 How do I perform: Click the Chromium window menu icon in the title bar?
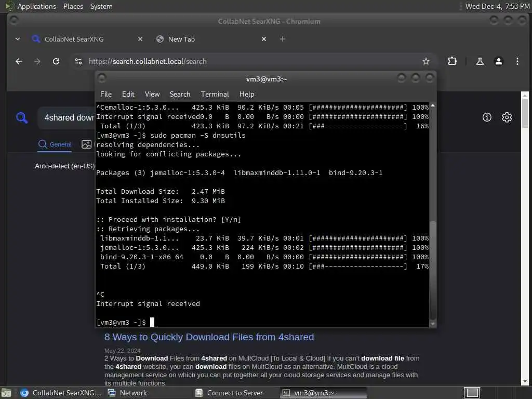(x=14, y=21)
